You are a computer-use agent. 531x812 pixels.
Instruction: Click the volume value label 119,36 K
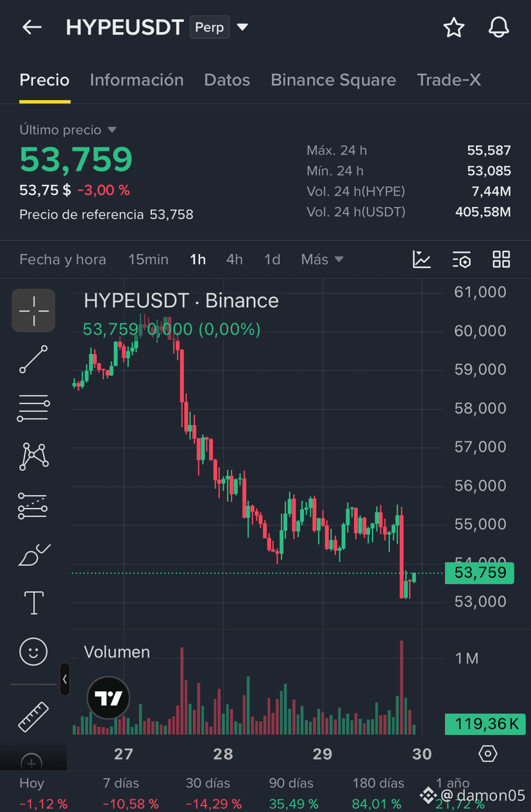coord(485,724)
